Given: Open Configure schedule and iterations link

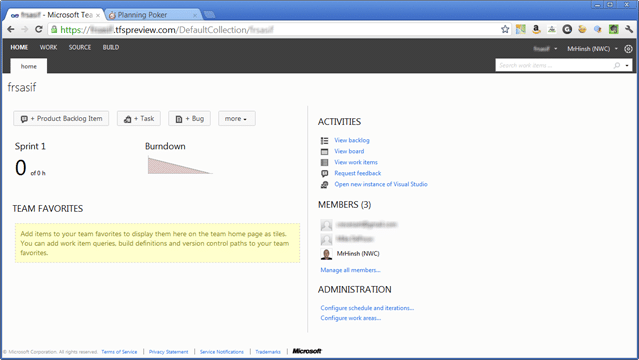Looking at the screenshot, I should click(367, 308).
